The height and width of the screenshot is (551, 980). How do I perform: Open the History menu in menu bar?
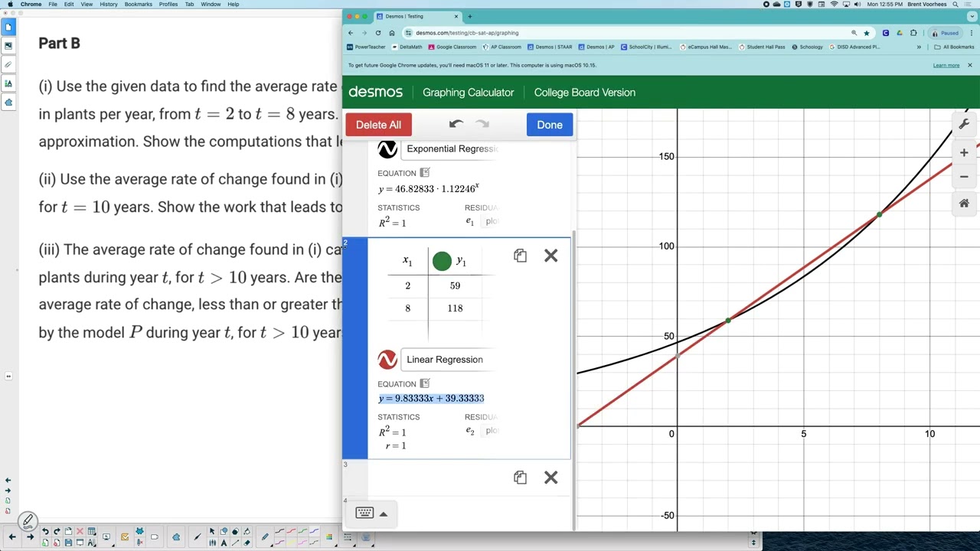point(109,4)
